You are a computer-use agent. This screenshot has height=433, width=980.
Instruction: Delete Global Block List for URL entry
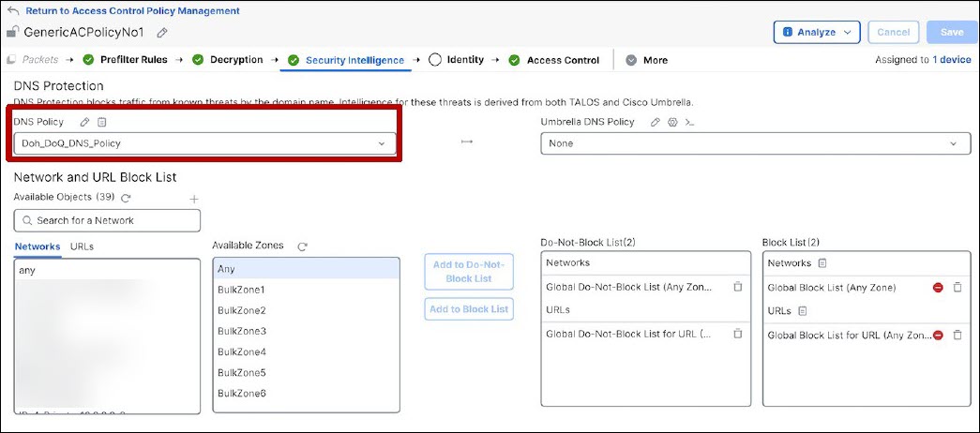(957, 335)
